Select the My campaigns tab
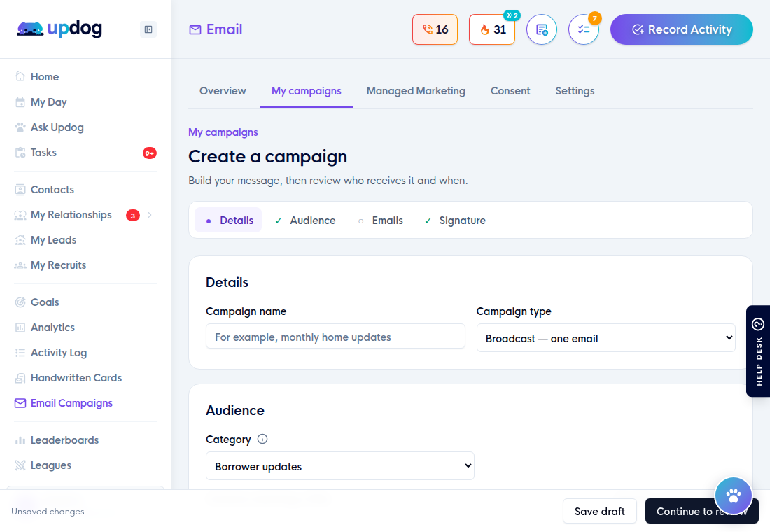Image resolution: width=770 pixels, height=532 pixels. point(307,91)
